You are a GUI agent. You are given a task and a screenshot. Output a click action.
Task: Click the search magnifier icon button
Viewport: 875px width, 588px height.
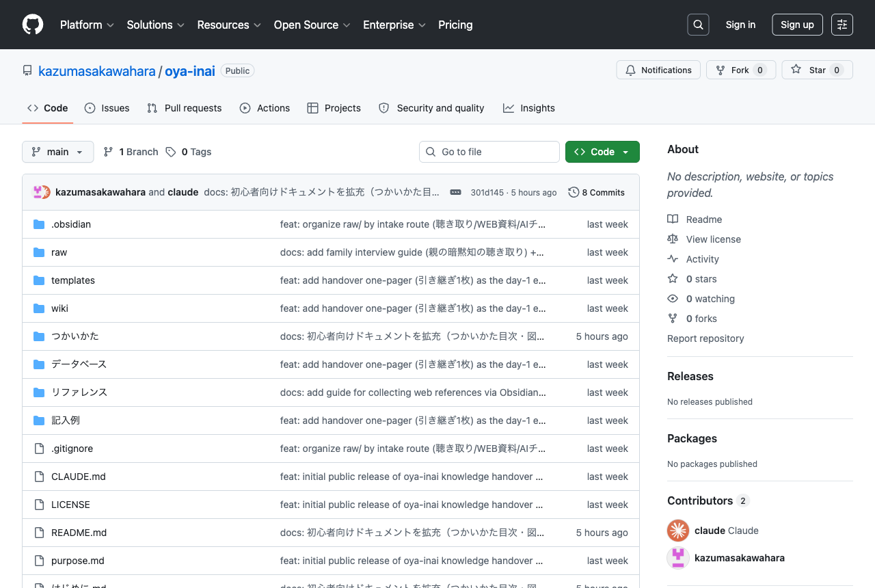[x=698, y=25]
